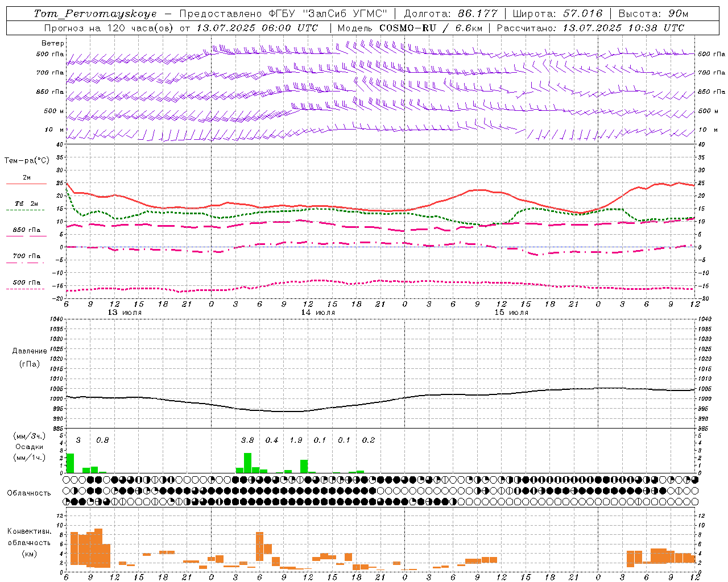Click the Рассчитано: 13.07.2025 10:38 UTC timestamp

coord(590,28)
